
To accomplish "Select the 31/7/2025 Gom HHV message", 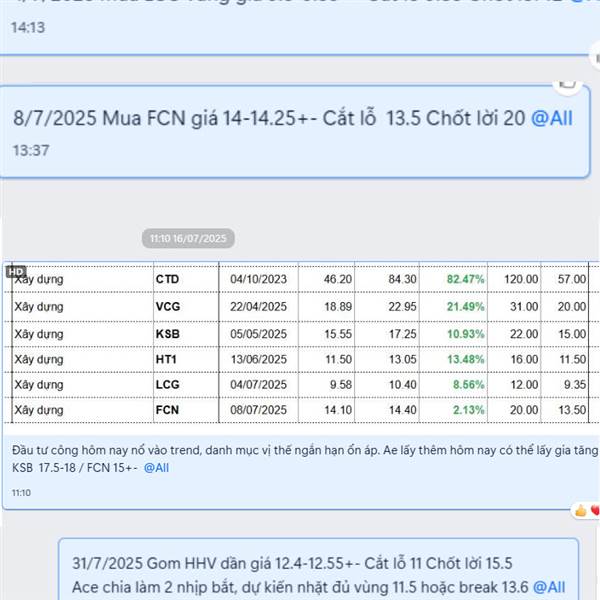I will pyautogui.click(x=318, y=569).
